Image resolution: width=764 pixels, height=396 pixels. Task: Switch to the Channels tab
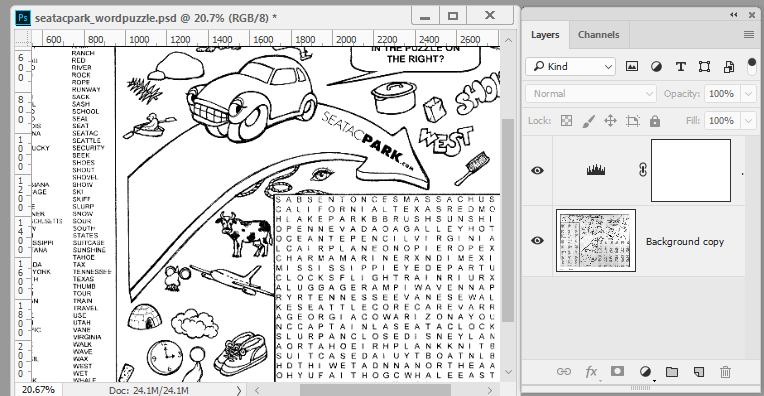pyautogui.click(x=598, y=35)
